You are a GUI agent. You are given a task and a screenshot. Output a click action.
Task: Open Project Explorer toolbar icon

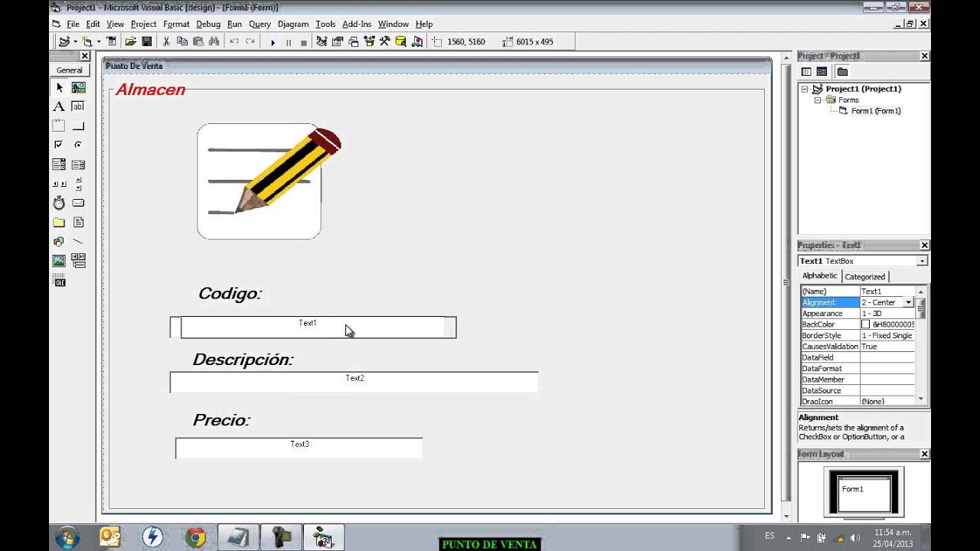click(322, 41)
